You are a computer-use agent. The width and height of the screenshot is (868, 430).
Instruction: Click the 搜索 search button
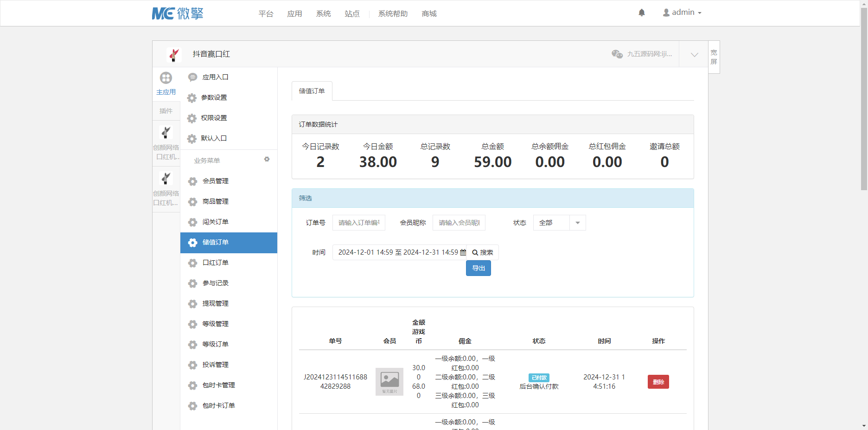[482, 252]
